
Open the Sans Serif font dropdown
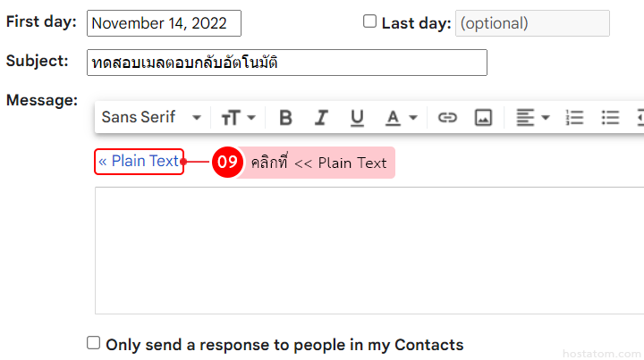pos(151,117)
